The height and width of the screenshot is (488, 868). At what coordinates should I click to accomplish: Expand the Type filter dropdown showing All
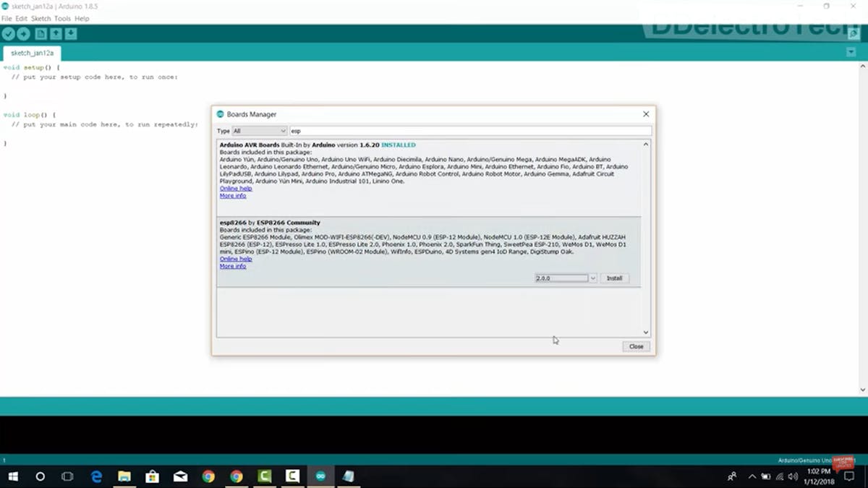tap(259, 131)
